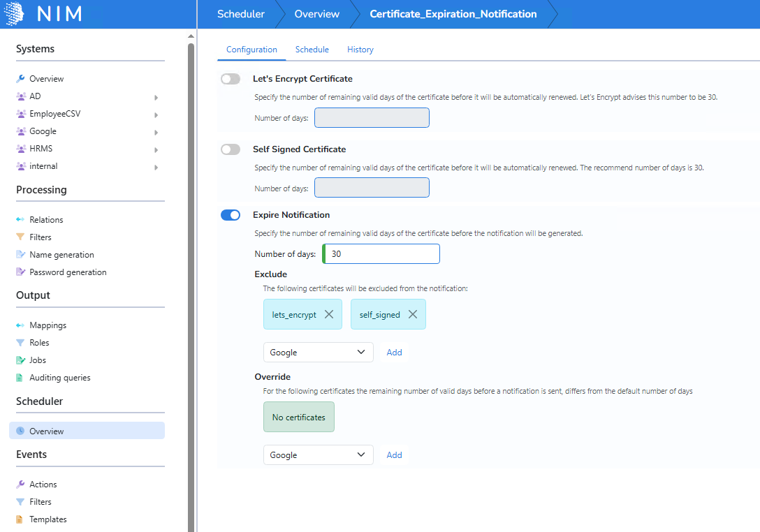Click the Expire Notification days input field

pos(382,254)
